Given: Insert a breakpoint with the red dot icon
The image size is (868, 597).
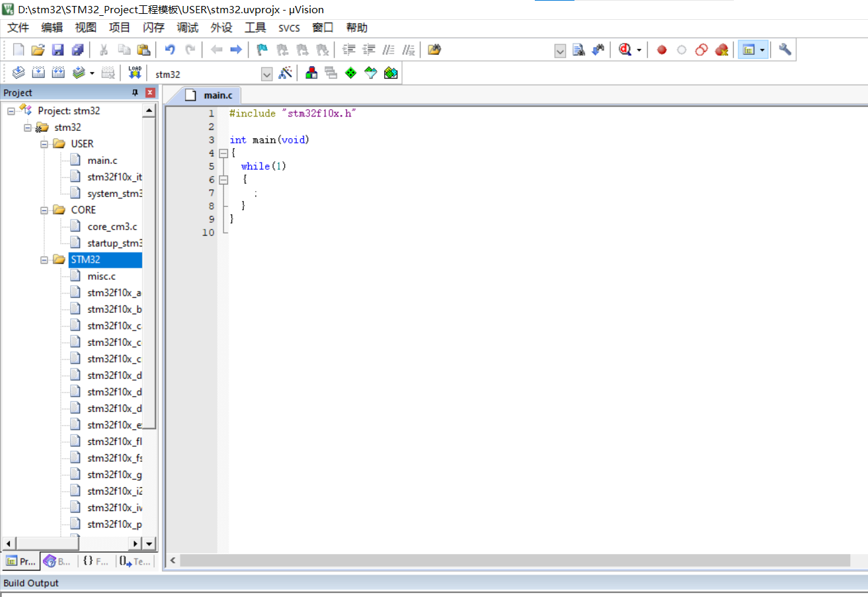Looking at the screenshot, I should [x=662, y=50].
